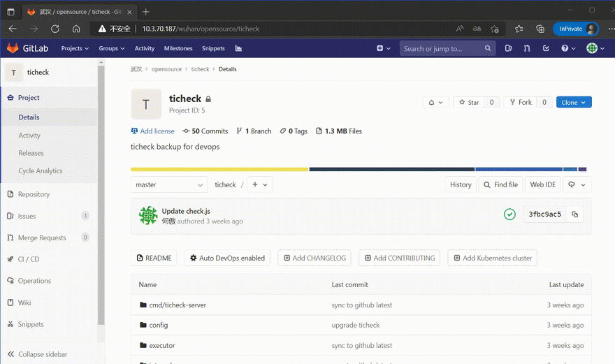Open the Web IDE
Screen dimensions: 615x364
(542, 184)
